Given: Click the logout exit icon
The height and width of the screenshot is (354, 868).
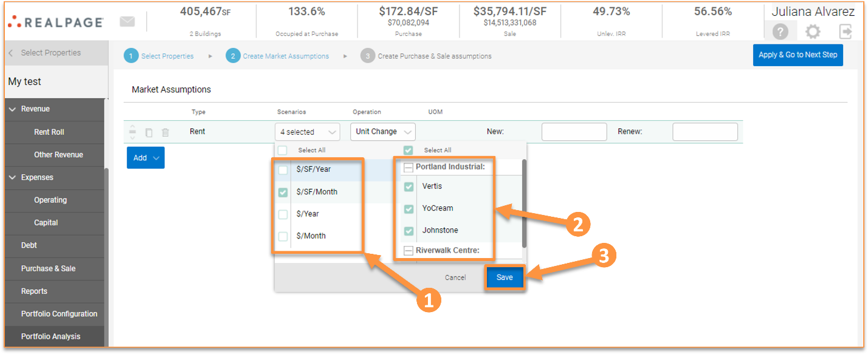Looking at the screenshot, I should click(846, 32).
